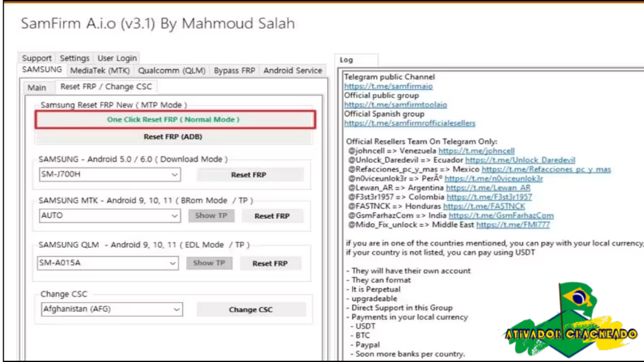Image resolution: width=644 pixels, height=362 pixels.
Task: Click the Reset FRP (ADB) button
Action: pyautogui.click(x=173, y=136)
